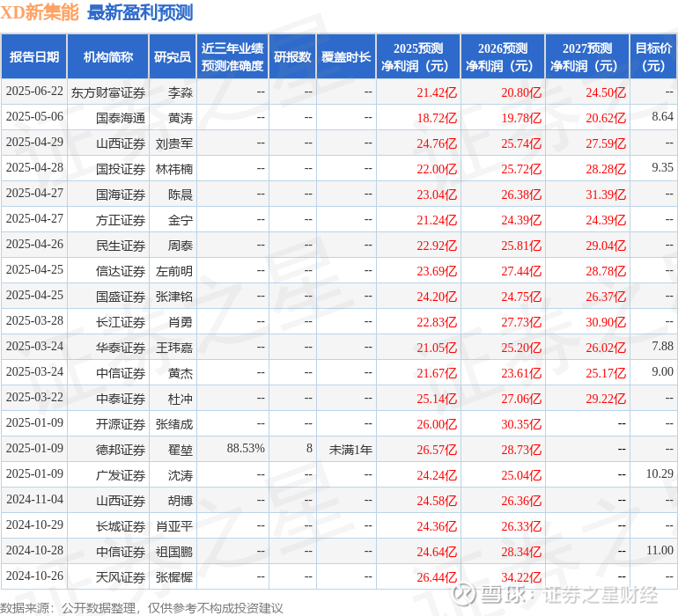Select researcher 黄杰
Image resolution: width=678 pixels, height=616 pixels.
[181, 373]
